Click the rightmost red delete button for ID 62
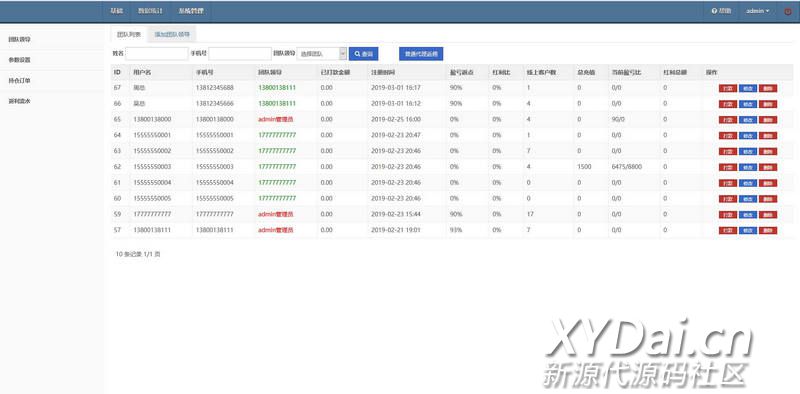 click(x=768, y=167)
